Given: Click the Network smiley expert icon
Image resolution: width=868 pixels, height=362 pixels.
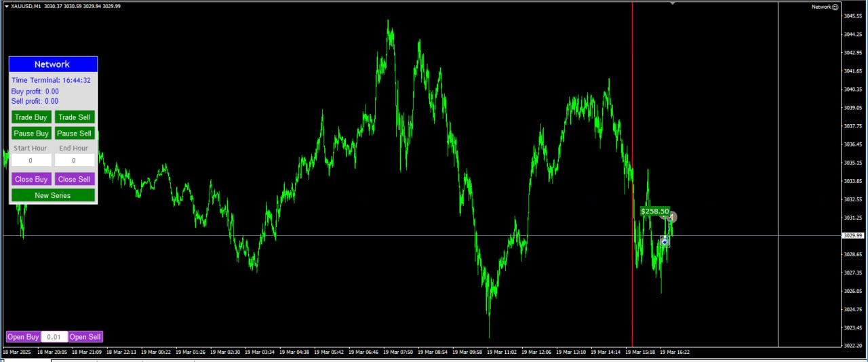Looking at the screenshot, I should (x=835, y=7).
